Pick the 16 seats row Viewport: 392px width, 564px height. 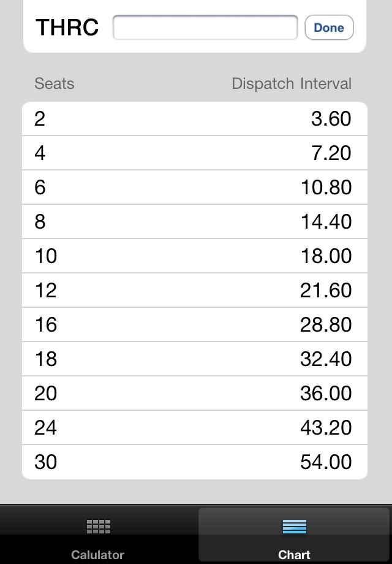click(195, 324)
